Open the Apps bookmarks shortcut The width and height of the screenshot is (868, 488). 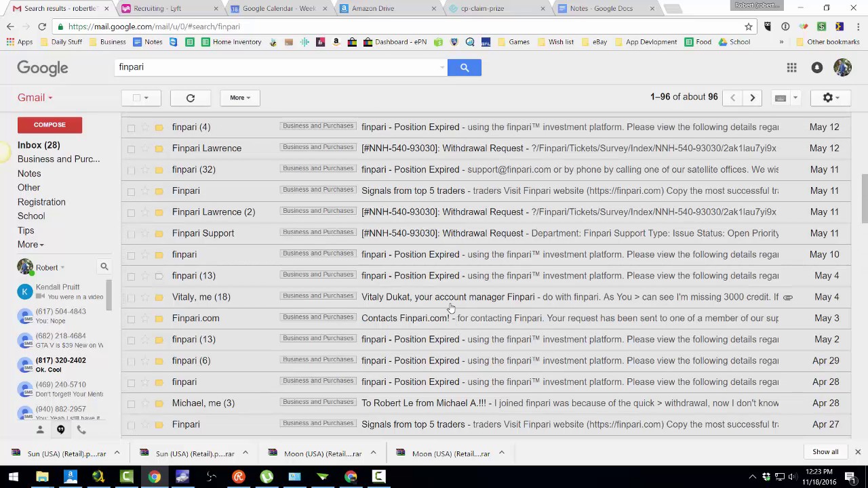[x=20, y=42]
